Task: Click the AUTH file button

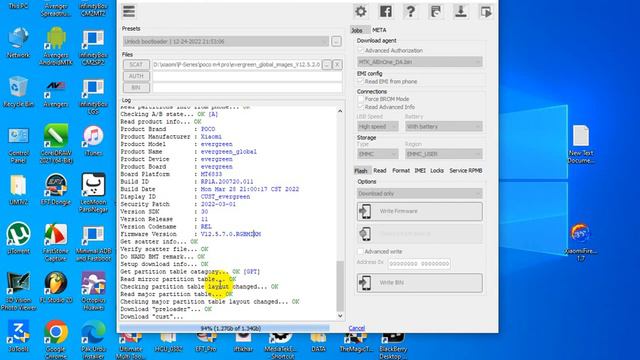Action: coord(136,76)
